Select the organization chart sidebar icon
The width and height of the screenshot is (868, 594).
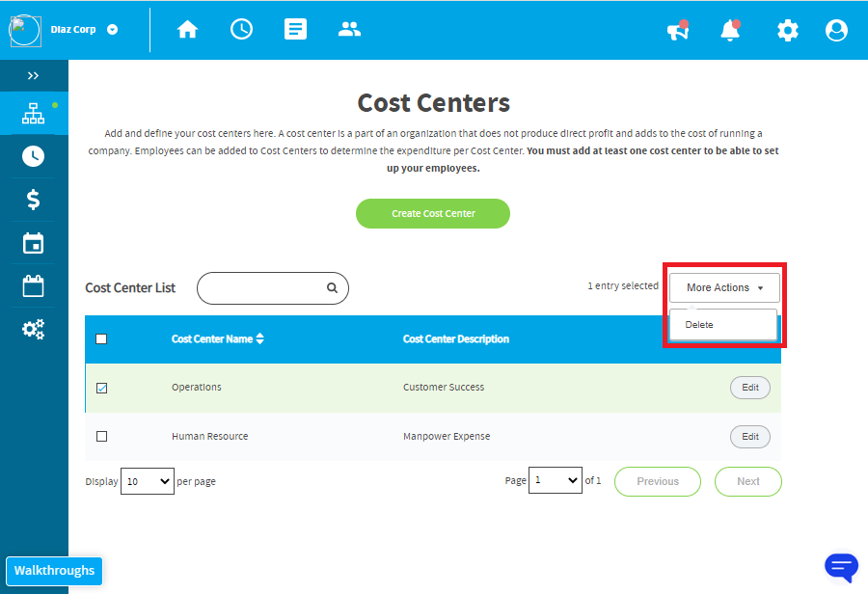33,114
